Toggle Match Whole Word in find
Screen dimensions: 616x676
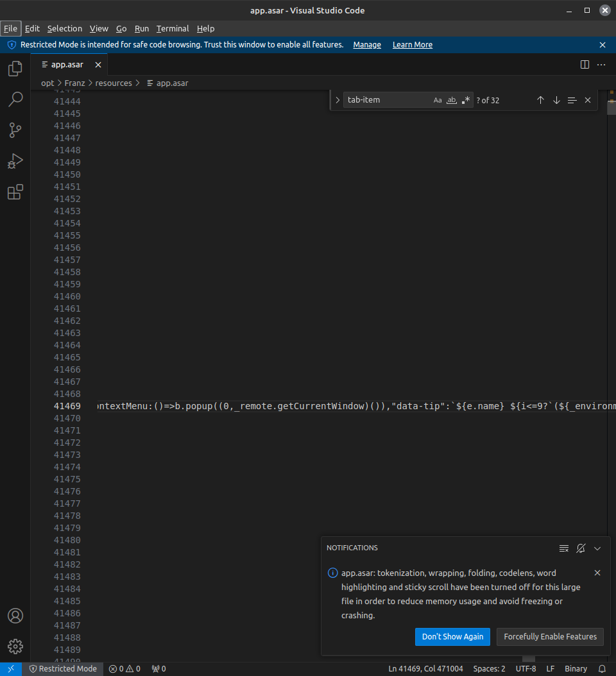(452, 100)
